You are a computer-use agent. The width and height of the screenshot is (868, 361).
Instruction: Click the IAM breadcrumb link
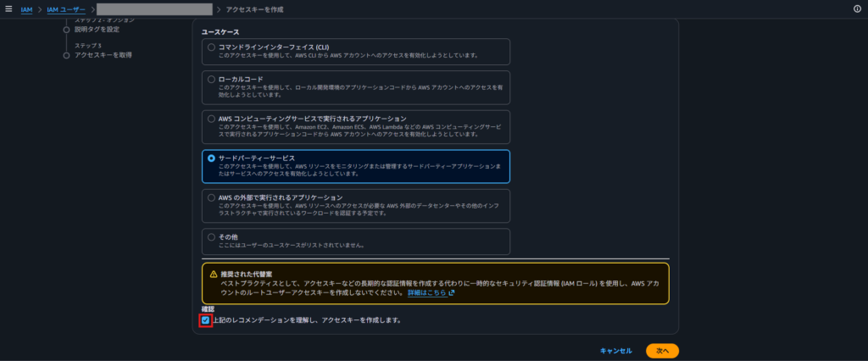26,9
